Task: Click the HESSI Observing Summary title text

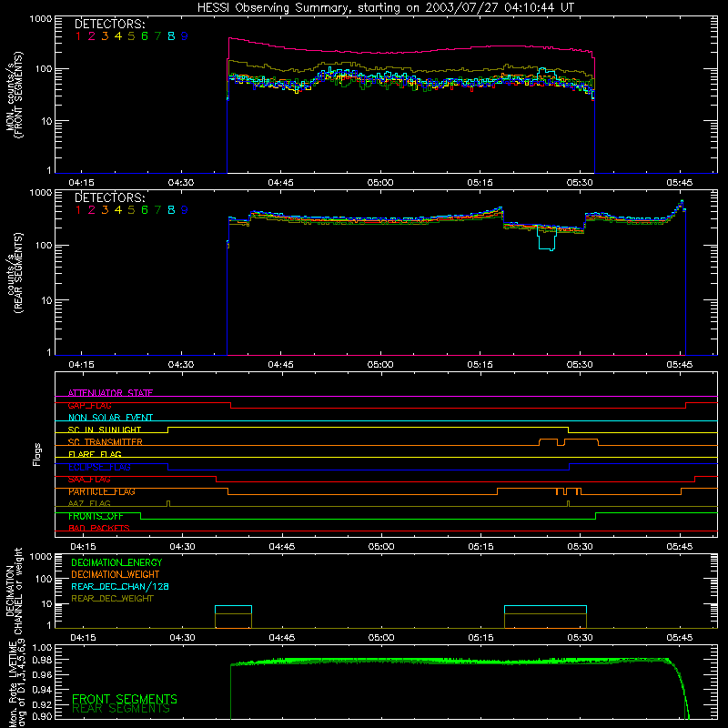Action: pyautogui.click(x=385, y=8)
